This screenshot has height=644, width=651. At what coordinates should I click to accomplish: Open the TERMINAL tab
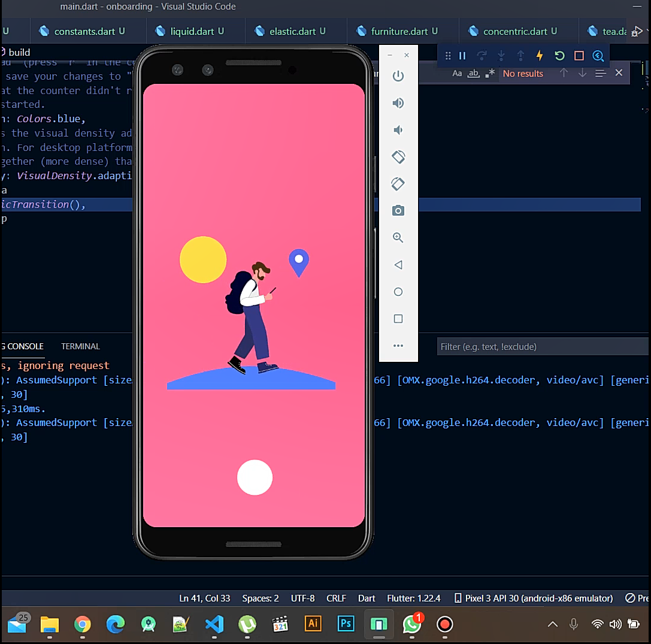click(x=80, y=346)
